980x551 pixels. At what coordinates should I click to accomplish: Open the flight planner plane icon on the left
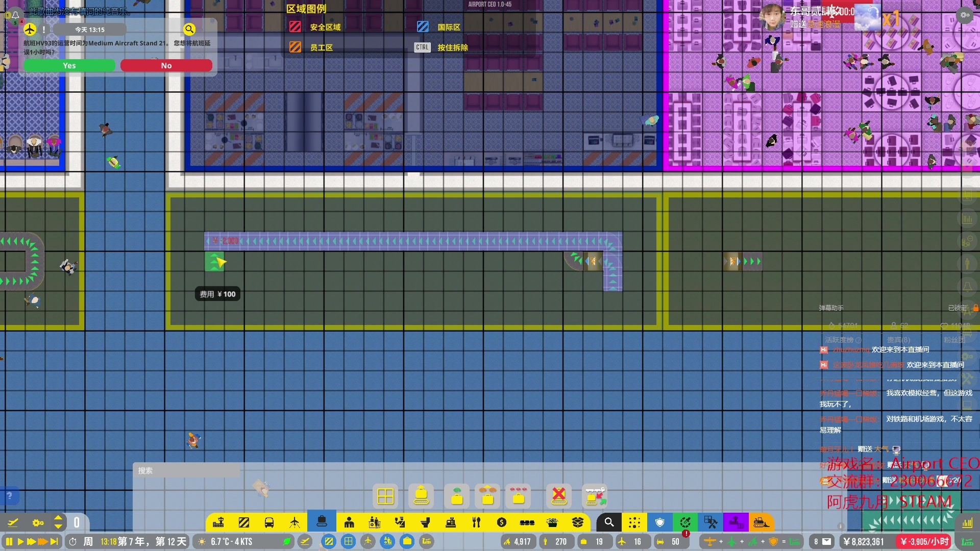(13, 522)
